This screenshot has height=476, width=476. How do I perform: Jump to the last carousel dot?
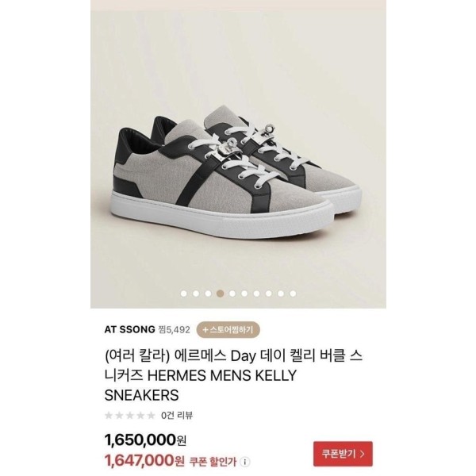(293, 294)
